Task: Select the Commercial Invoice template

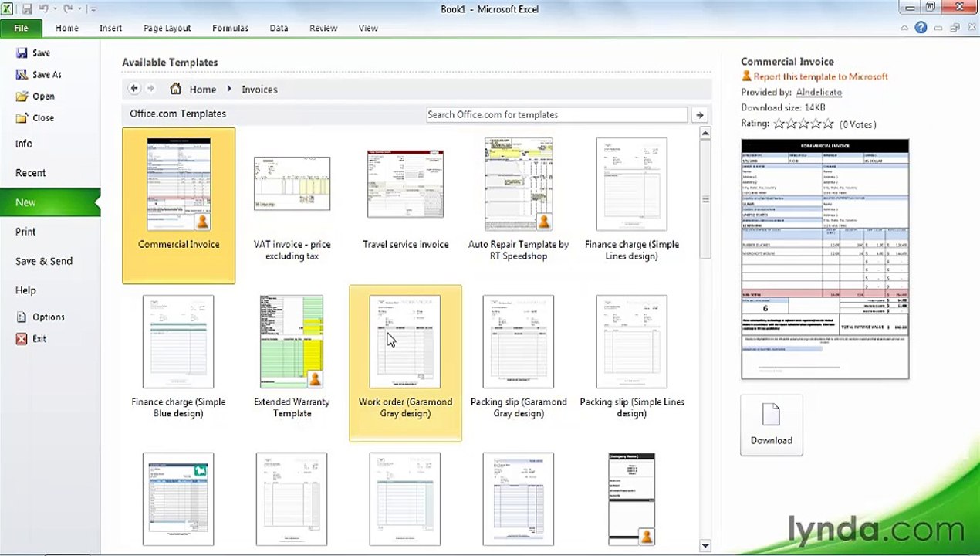Action: (178, 205)
